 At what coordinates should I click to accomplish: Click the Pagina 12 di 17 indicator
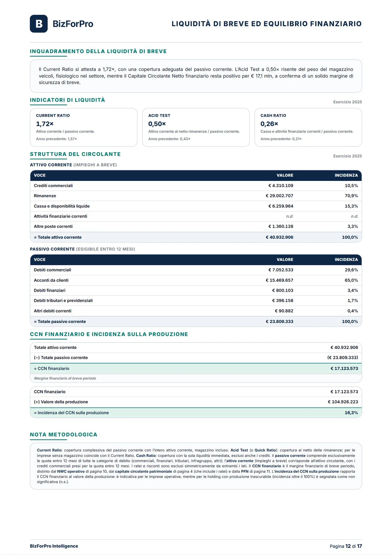(346, 546)
